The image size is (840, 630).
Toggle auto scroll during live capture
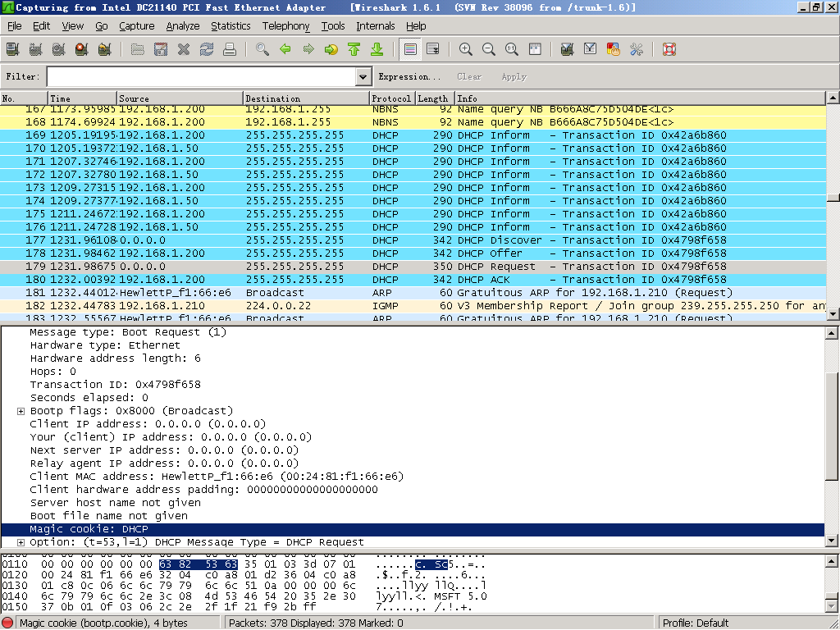pyautogui.click(x=433, y=49)
